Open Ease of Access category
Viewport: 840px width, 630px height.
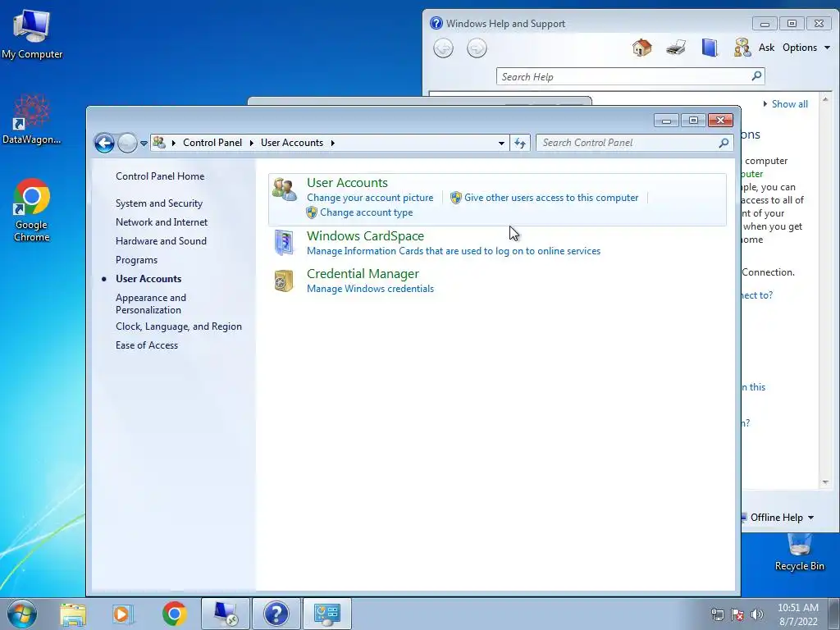[x=146, y=345]
